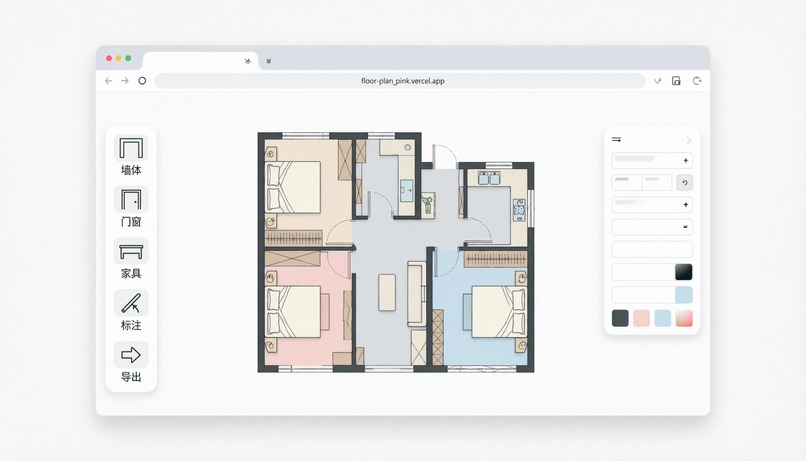This screenshot has width=806, height=461.
Task: Open the settings lines icon in properties panel
Action: tap(616, 139)
